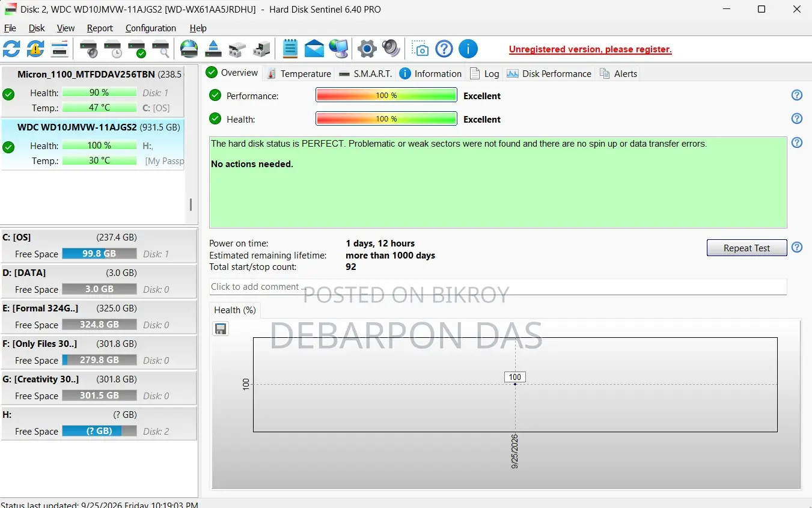Click the help icon beside Health bar

tap(797, 118)
